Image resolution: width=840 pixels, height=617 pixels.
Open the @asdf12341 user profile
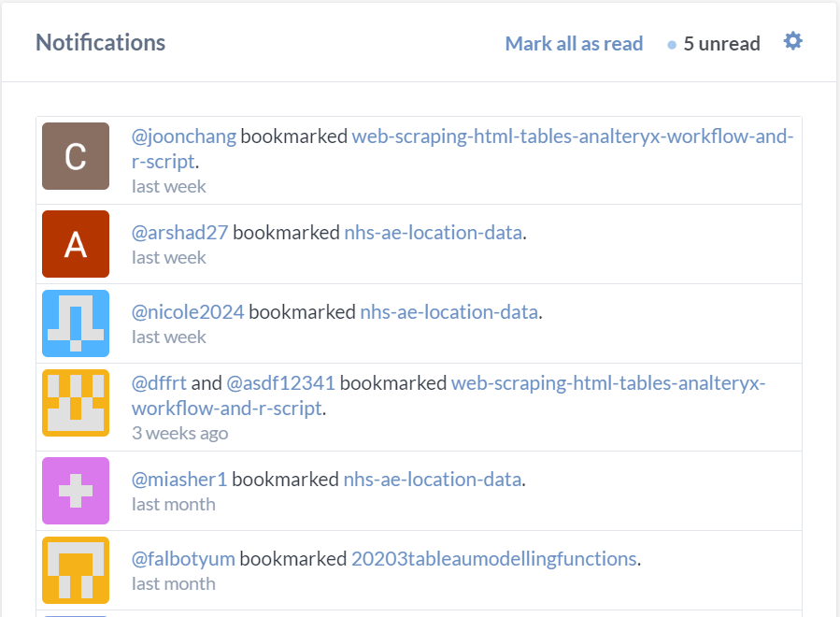[x=280, y=383]
